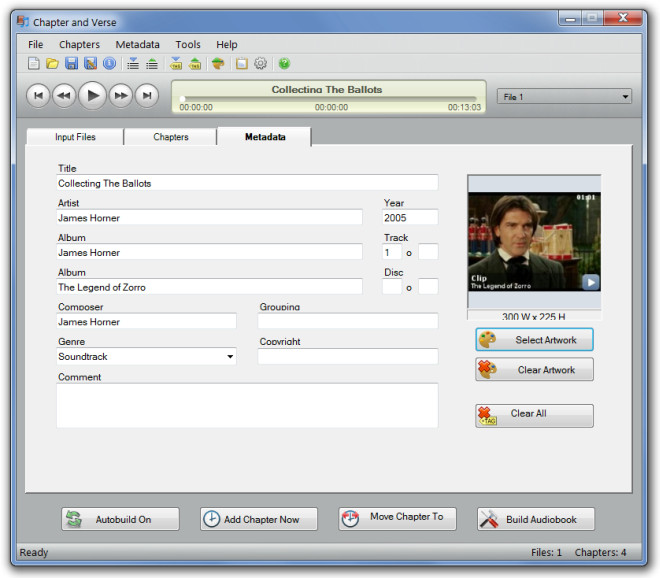
Task: Click the Disc number field
Action: click(392, 287)
